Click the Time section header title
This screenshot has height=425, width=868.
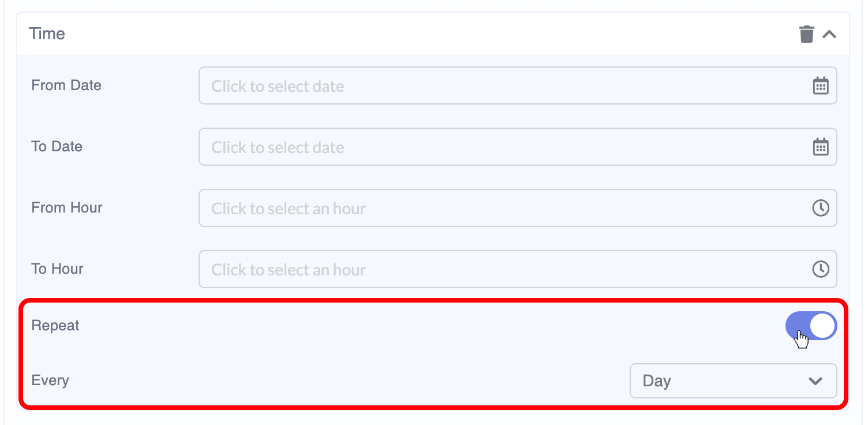(x=47, y=34)
